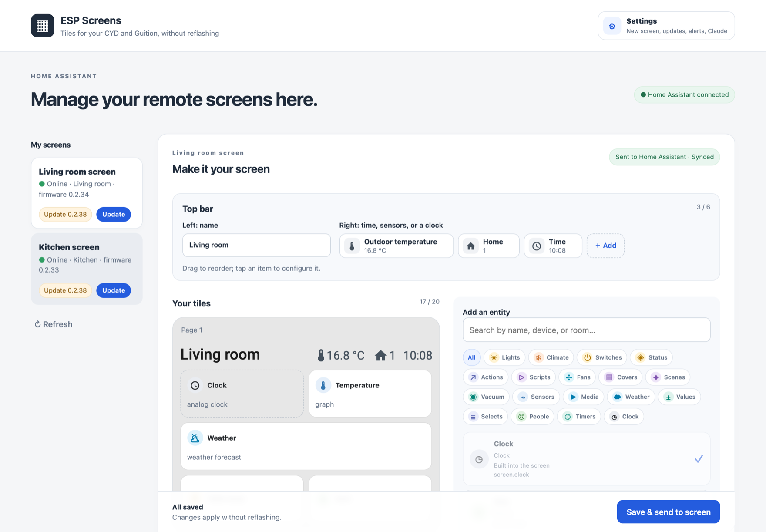766x532 pixels.
Task: Filter entities by Timers
Action: coord(579,417)
